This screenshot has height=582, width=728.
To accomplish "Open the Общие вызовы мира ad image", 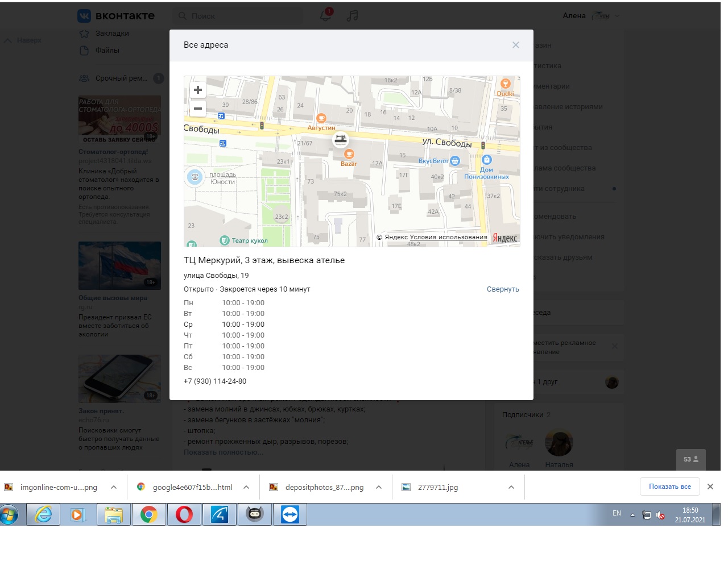I will (x=119, y=265).
